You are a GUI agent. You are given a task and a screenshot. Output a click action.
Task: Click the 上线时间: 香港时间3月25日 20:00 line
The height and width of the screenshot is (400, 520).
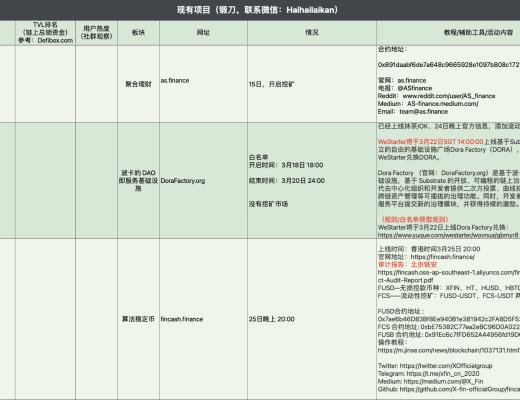(x=429, y=249)
